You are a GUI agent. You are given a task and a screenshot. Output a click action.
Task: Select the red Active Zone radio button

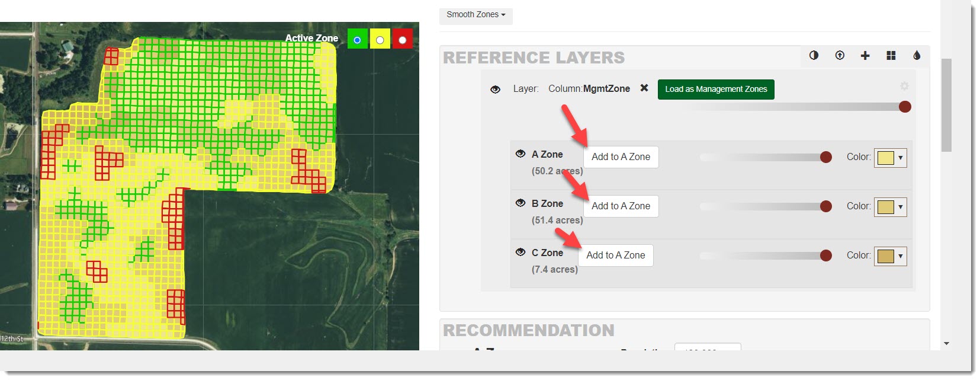tap(403, 40)
